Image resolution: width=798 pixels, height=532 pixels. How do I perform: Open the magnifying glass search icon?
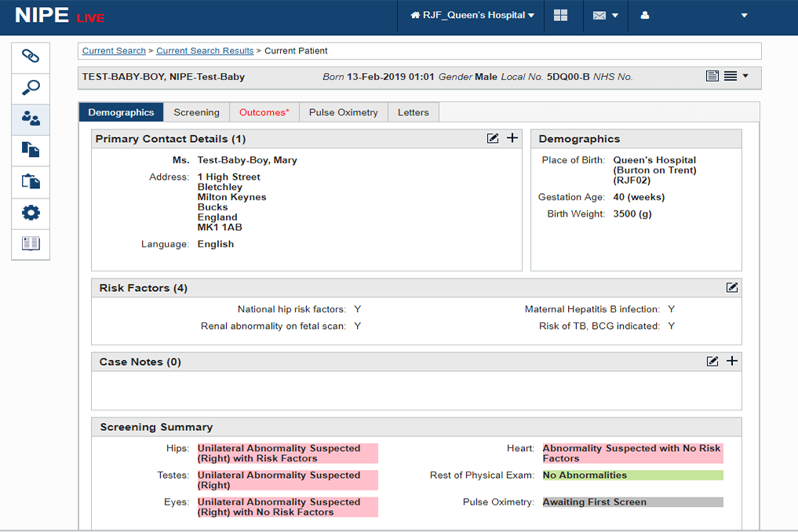[x=31, y=88]
